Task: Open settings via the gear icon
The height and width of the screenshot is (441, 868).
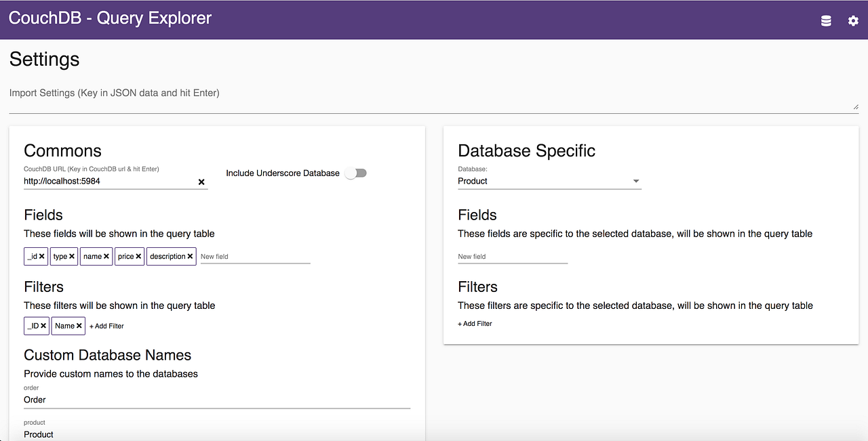Action: (852, 21)
